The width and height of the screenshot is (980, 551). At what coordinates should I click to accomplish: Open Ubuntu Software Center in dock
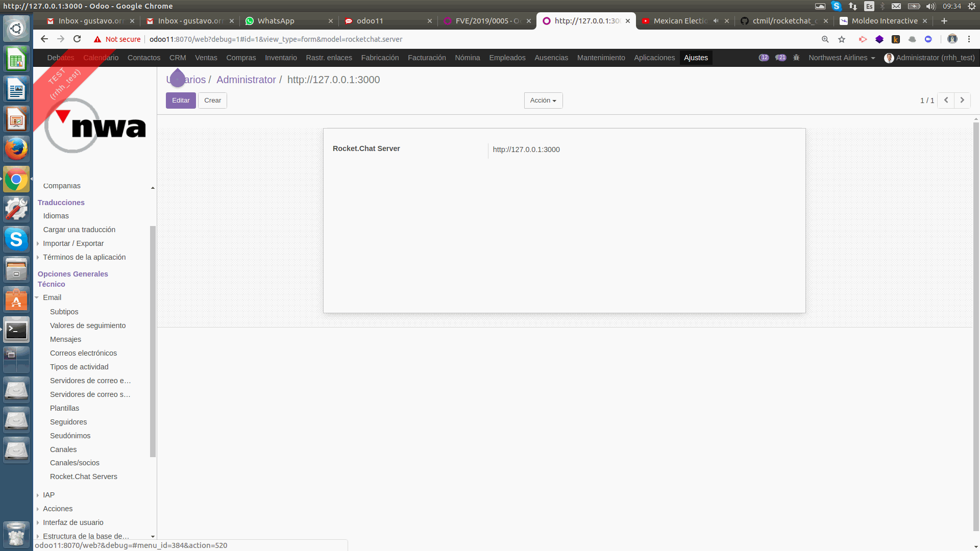click(x=16, y=299)
